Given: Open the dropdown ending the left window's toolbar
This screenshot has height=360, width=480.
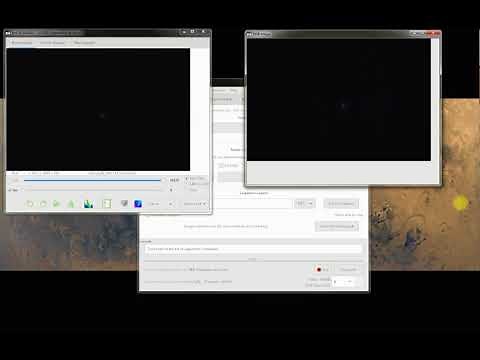Looking at the screenshot, I should tap(195, 204).
